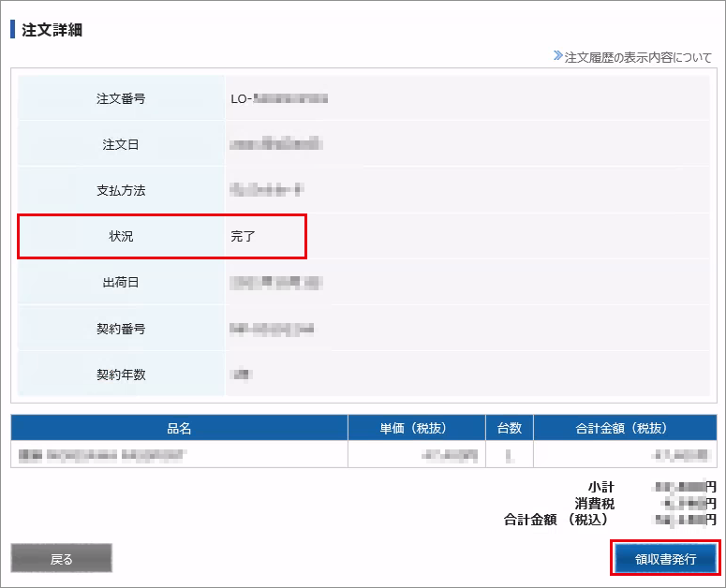Select the 契約年数 label cell
This screenshot has height=588, width=726.
(121, 375)
